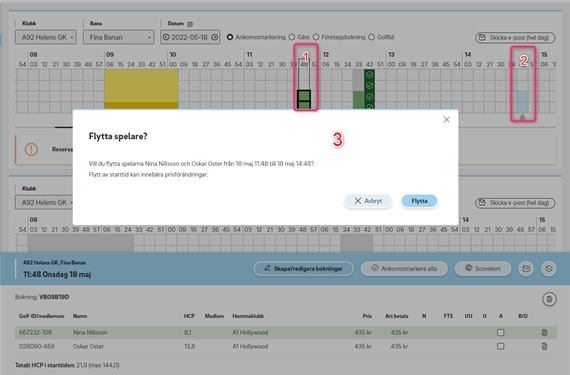
Task: Click the Totalt HCP i starttiden text
Action: pos(67,365)
